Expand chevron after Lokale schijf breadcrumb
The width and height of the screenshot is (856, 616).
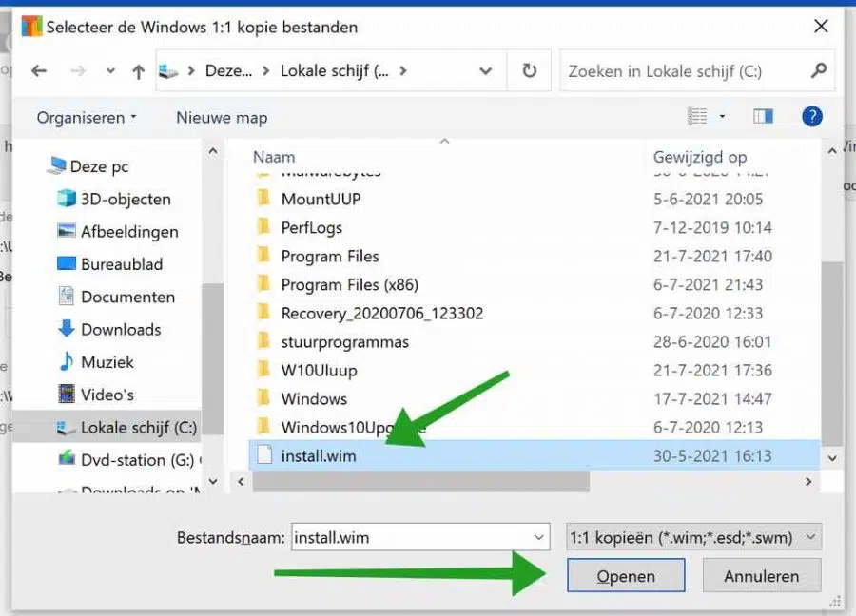403,71
